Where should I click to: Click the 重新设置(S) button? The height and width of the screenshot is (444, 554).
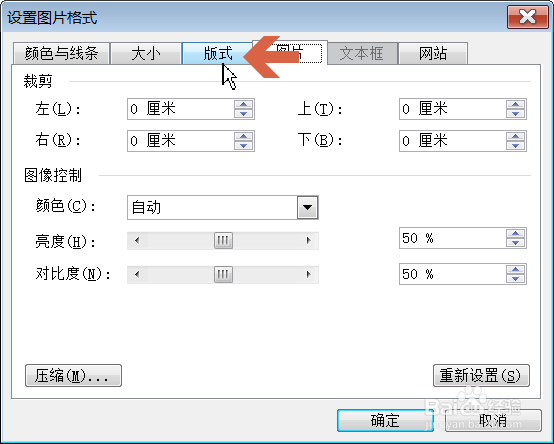coord(481,375)
